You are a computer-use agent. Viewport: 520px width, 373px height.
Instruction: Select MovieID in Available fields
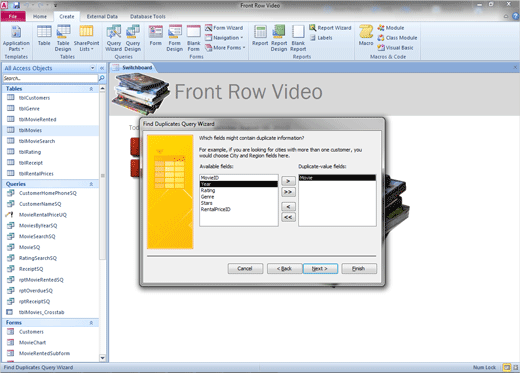pos(239,178)
